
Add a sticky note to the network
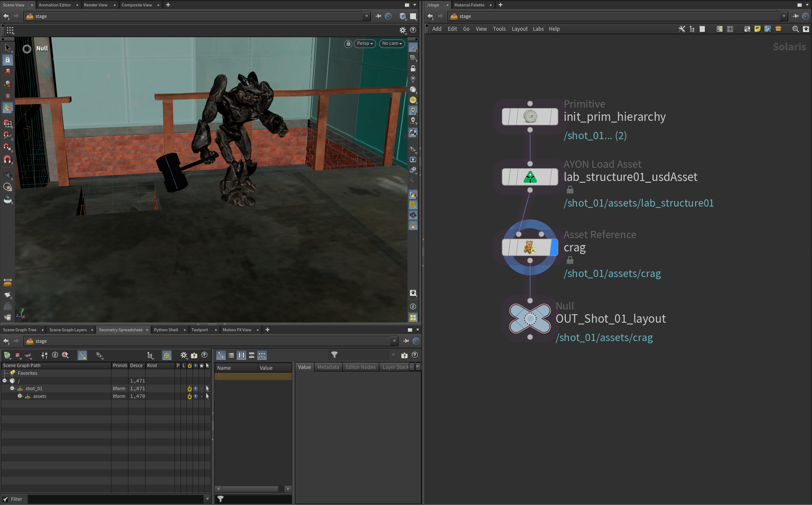[757, 29]
